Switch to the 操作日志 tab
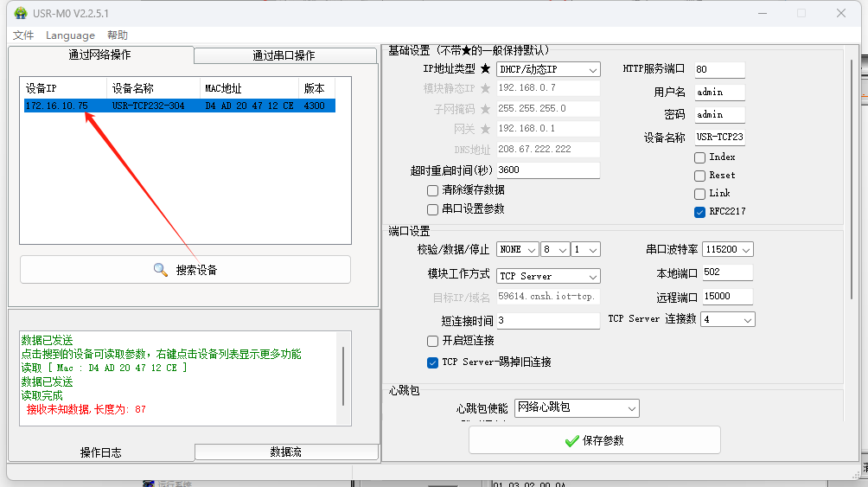Viewport: 868px width, 487px height. coord(101,452)
